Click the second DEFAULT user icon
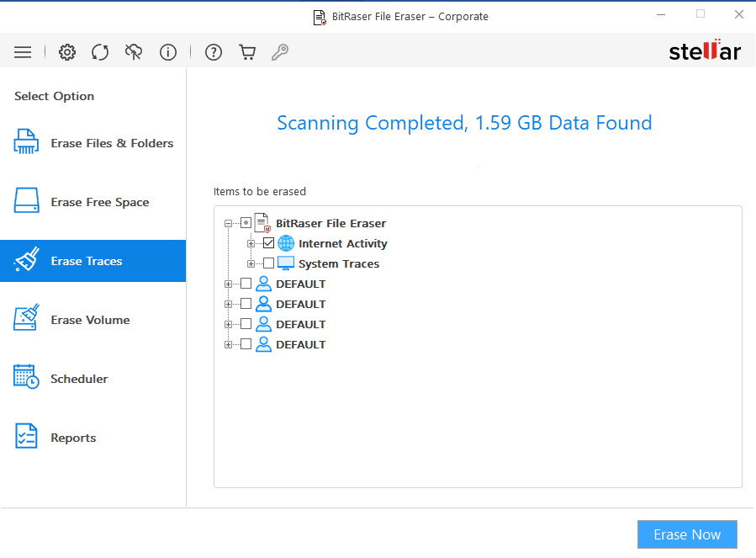This screenshot has width=756, height=558. (x=263, y=304)
